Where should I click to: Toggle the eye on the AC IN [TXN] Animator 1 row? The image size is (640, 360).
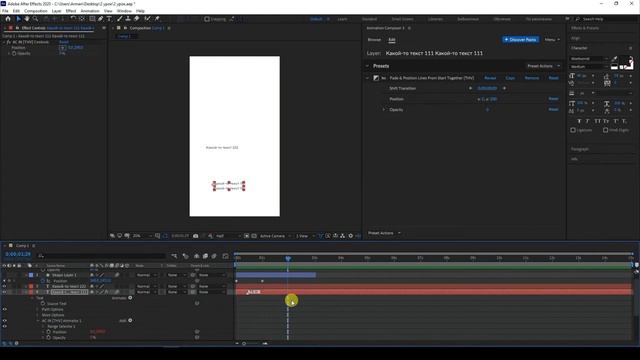coord(4,320)
